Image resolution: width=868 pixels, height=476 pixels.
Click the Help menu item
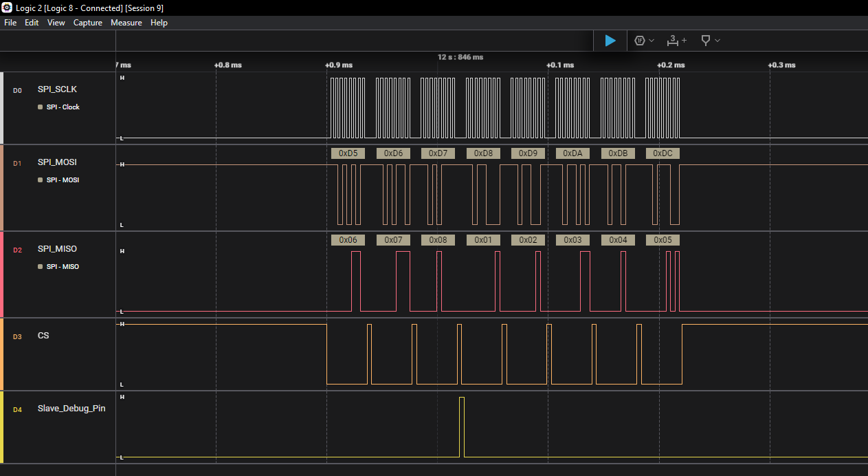click(x=159, y=23)
